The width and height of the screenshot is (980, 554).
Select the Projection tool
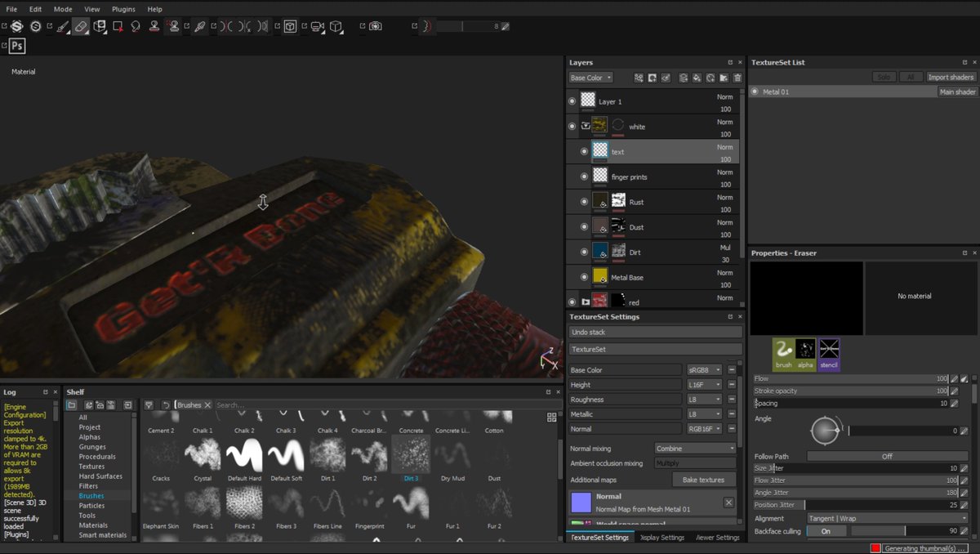click(100, 26)
